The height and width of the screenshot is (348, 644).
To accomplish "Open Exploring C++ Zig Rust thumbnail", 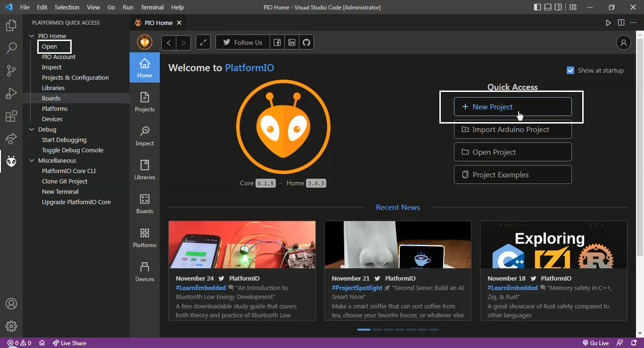I will pos(553,245).
